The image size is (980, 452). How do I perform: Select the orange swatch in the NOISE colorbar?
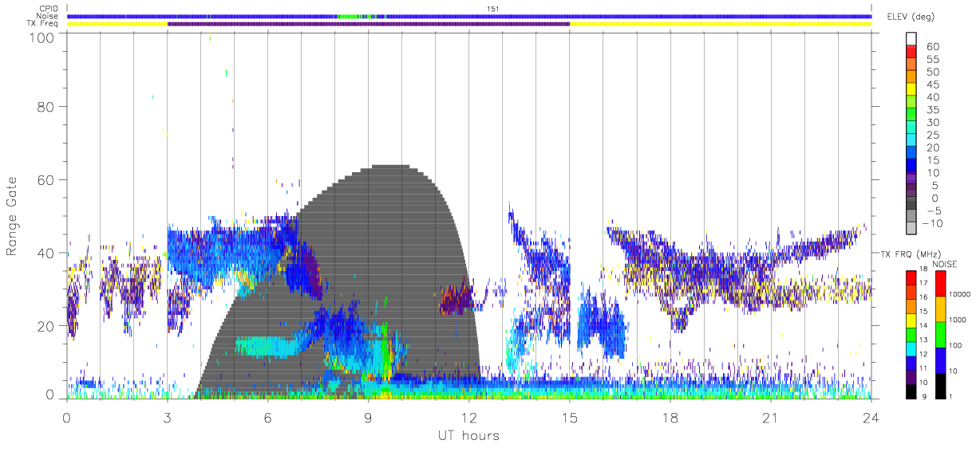coord(941,309)
